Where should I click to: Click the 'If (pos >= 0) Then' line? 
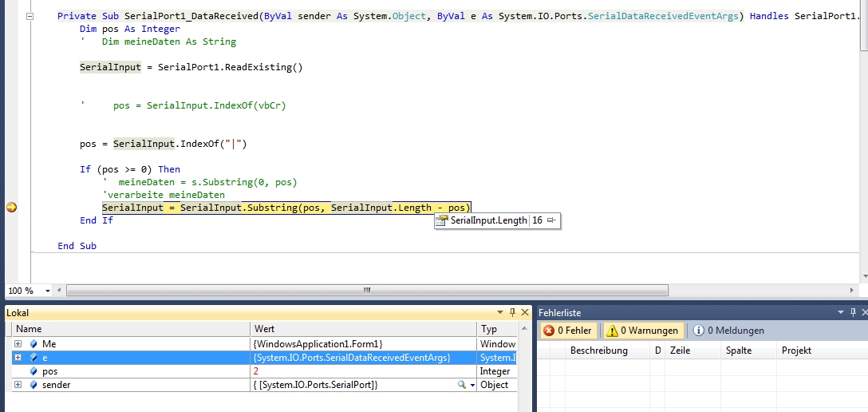tap(130, 169)
